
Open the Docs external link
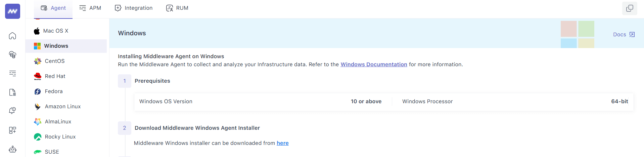(624, 35)
